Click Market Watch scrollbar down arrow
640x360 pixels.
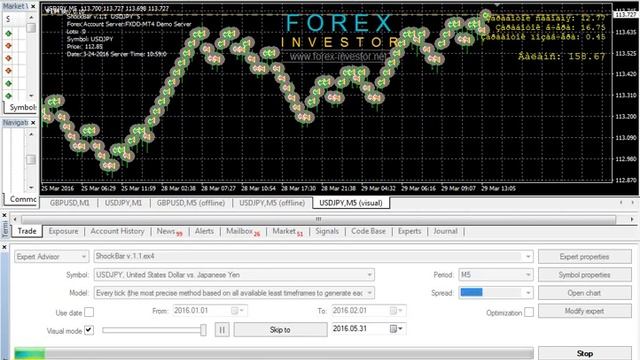pyautogui.click(x=31, y=96)
